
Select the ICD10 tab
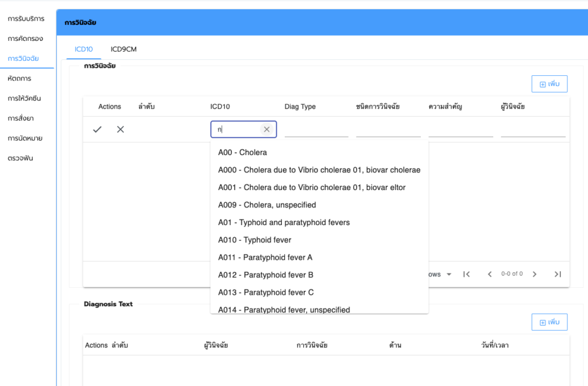pyautogui.click(x=84, y=49)
